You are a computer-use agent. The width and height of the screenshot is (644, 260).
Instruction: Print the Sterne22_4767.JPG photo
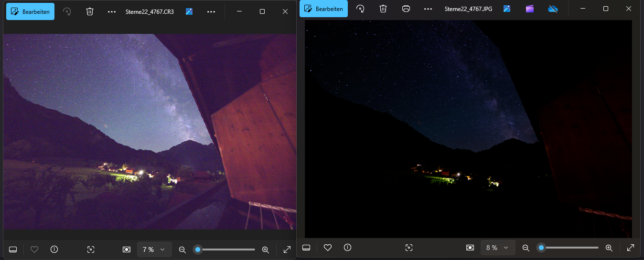(x=406, y=9)
